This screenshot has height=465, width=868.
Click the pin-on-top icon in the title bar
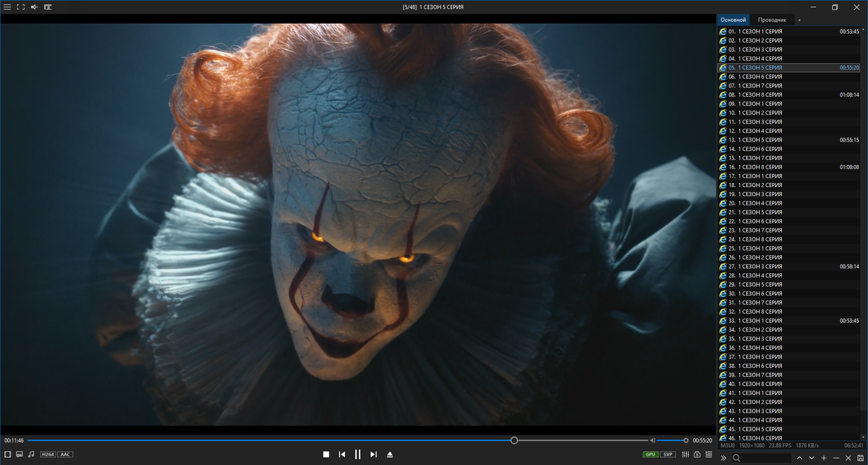click(x=34, y=7)
